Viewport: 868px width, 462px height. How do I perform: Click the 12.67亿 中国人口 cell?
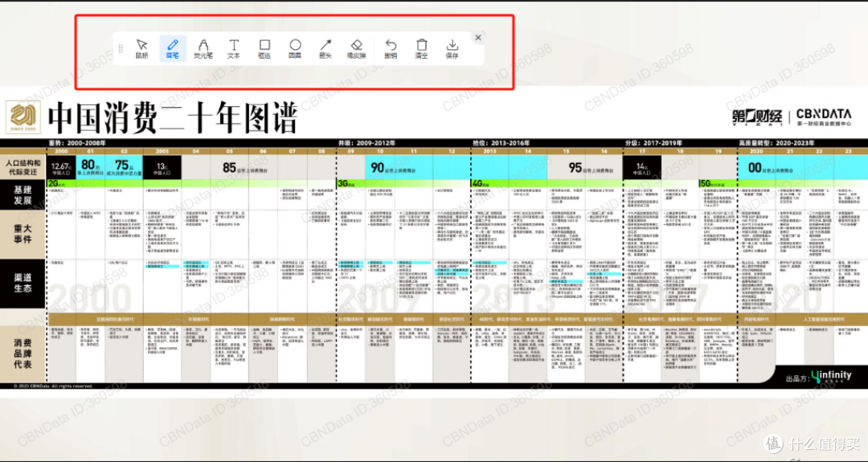(x=60, y=167)
